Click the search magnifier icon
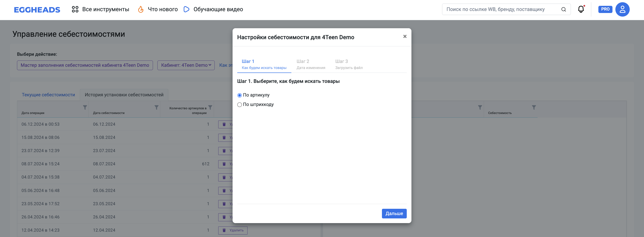 (563, 9)
